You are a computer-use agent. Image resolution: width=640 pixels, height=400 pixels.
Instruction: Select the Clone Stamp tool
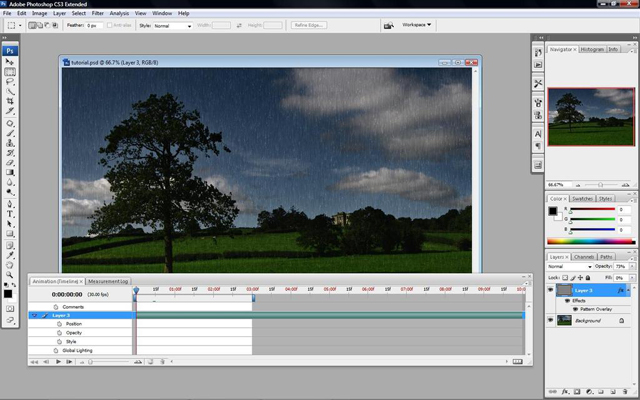click(x=10, y=143)
